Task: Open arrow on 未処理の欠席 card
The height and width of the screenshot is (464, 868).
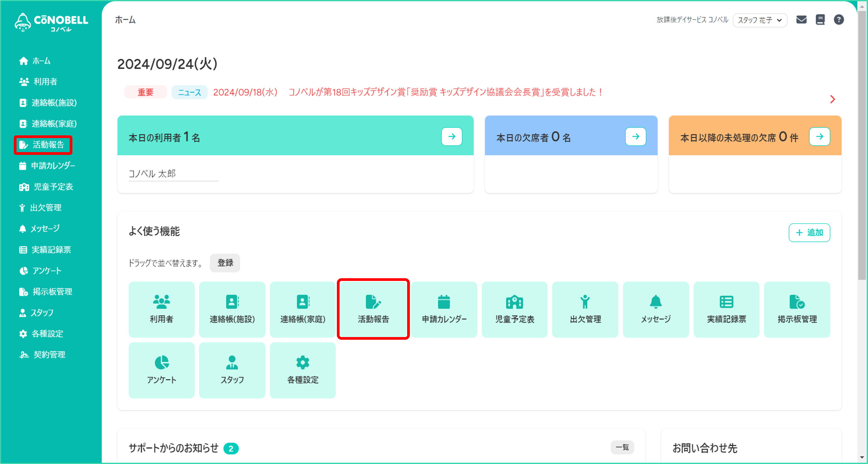Action: pyautogui.click(x=819, y=136)
